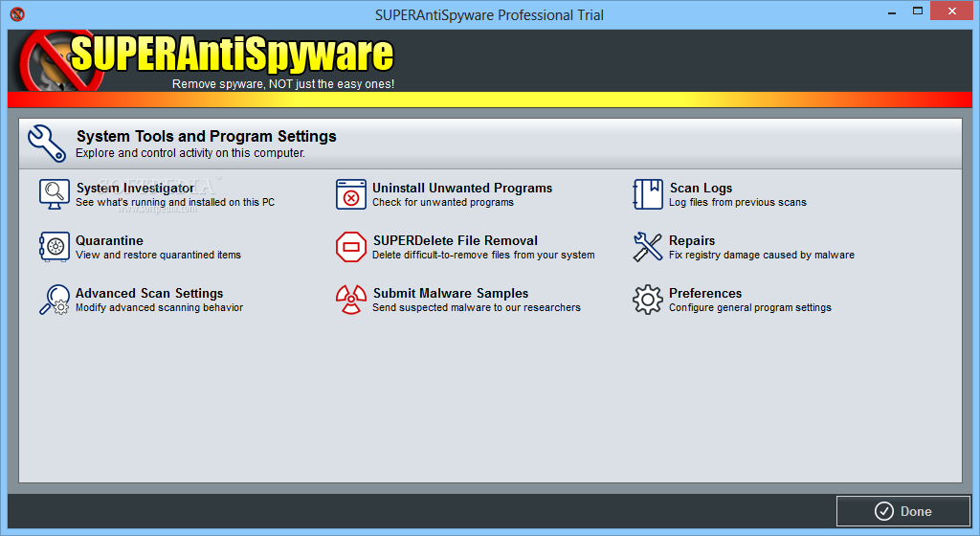Click the Repairs wrench and screwdriver icon
The width and height of the screenshot is (980, 536).
[648, 247]
